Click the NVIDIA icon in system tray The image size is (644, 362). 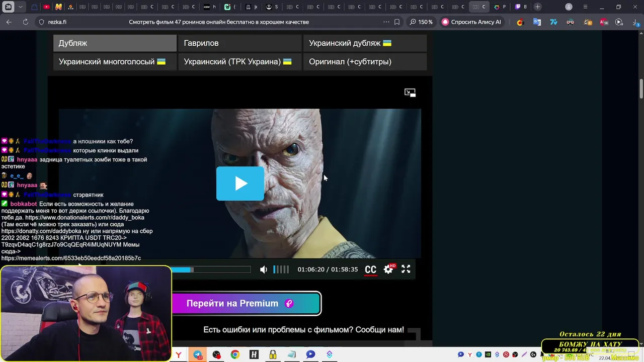(x=488, y=354)
